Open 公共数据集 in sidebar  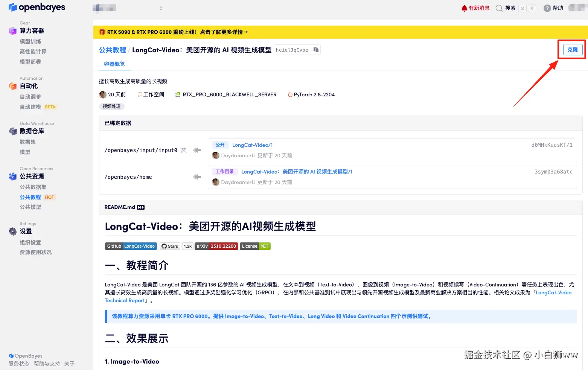click(x=33, y=187)
